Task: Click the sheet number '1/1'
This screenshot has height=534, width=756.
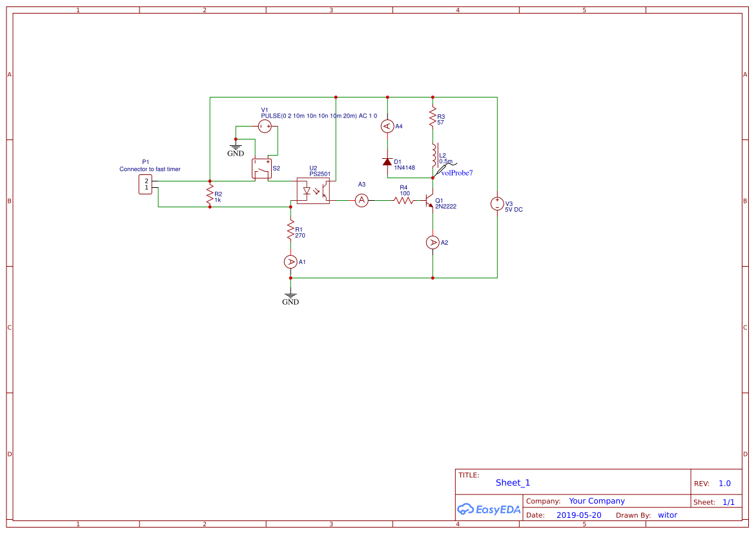Action: (x=728, y=502)
